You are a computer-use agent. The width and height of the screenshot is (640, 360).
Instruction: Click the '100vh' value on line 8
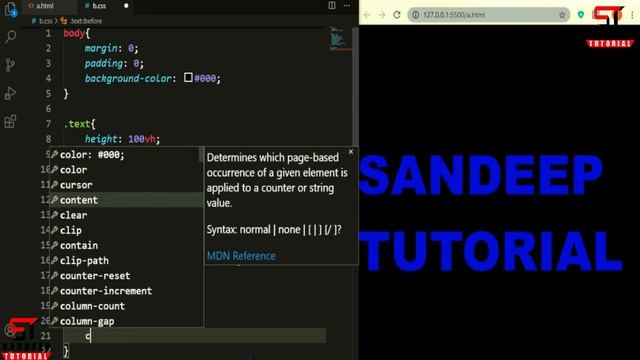(x=142, y=139)
